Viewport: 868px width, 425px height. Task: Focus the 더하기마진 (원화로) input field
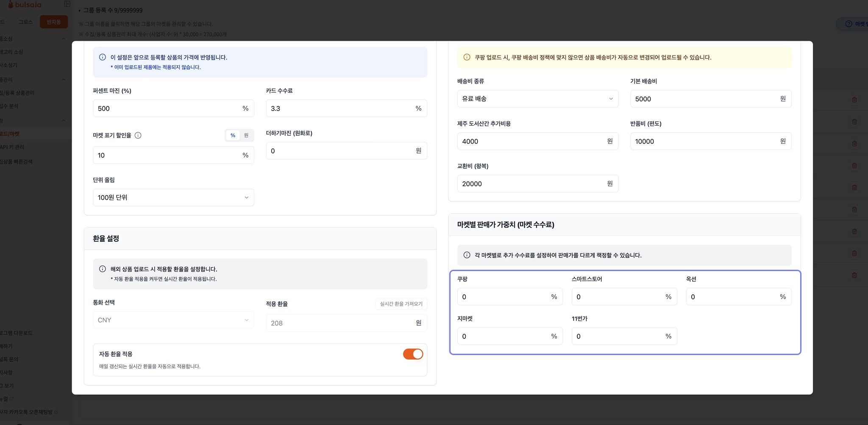coord(346,151)
